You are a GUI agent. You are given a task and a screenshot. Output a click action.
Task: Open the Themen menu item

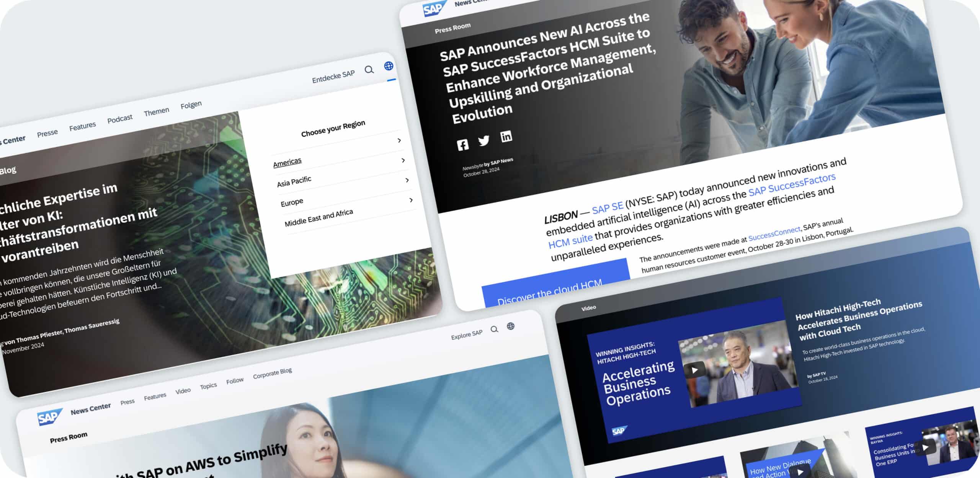156,112
